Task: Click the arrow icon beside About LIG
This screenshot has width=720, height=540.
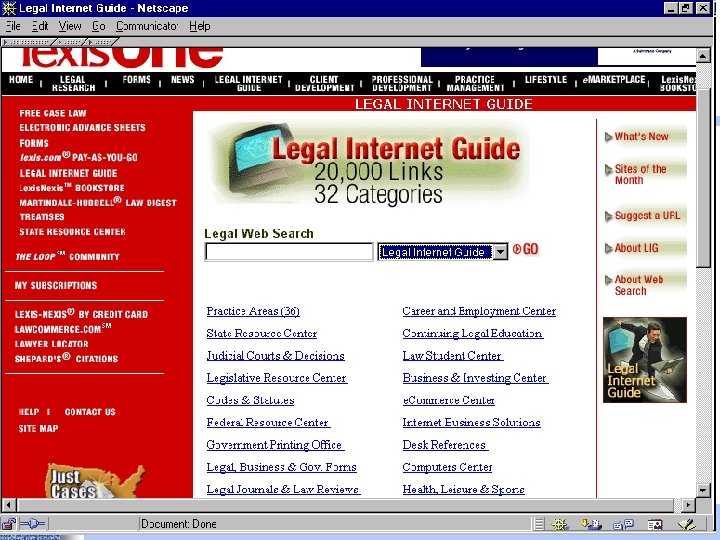Action: point(608,248)
